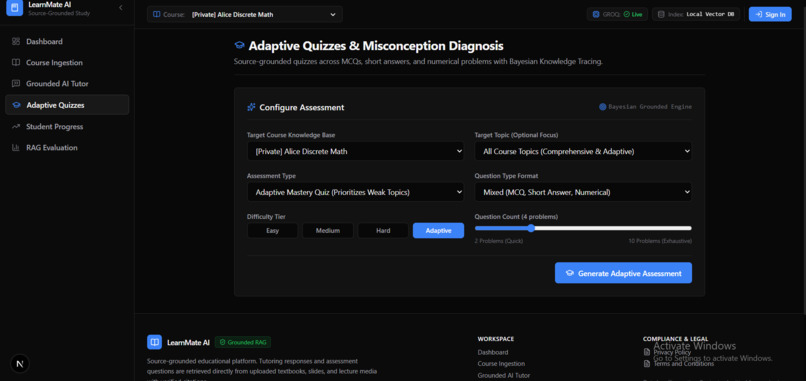The image size is (806, 381).
Task: Open the top bar Course selector dropdown
Action: (x=245, y=14)
